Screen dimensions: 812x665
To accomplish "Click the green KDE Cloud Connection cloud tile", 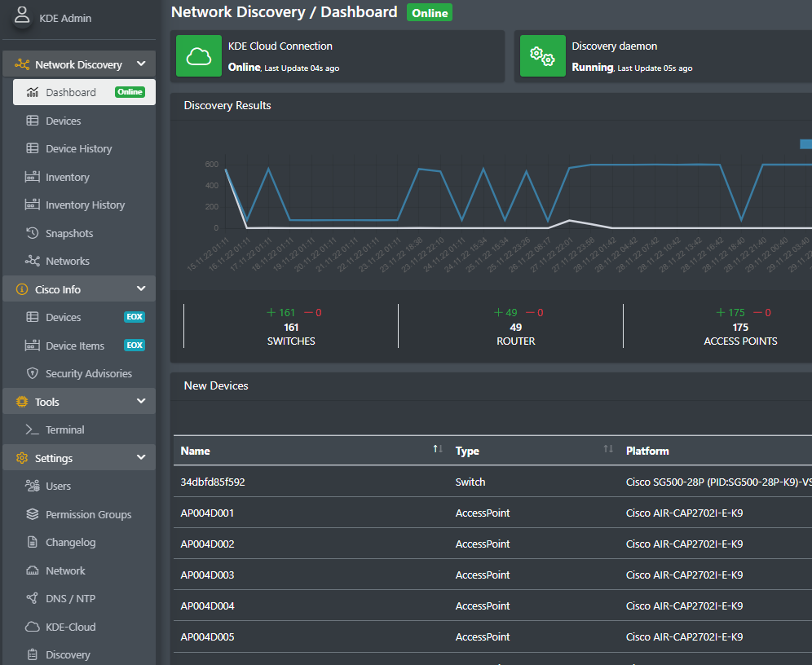I will pos(199,56).
